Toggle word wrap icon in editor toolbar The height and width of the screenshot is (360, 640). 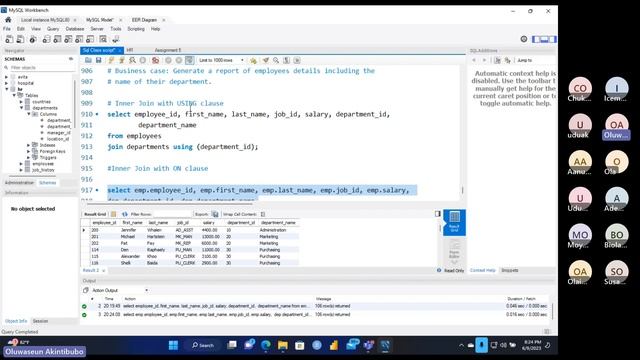(x=297, y=60)
